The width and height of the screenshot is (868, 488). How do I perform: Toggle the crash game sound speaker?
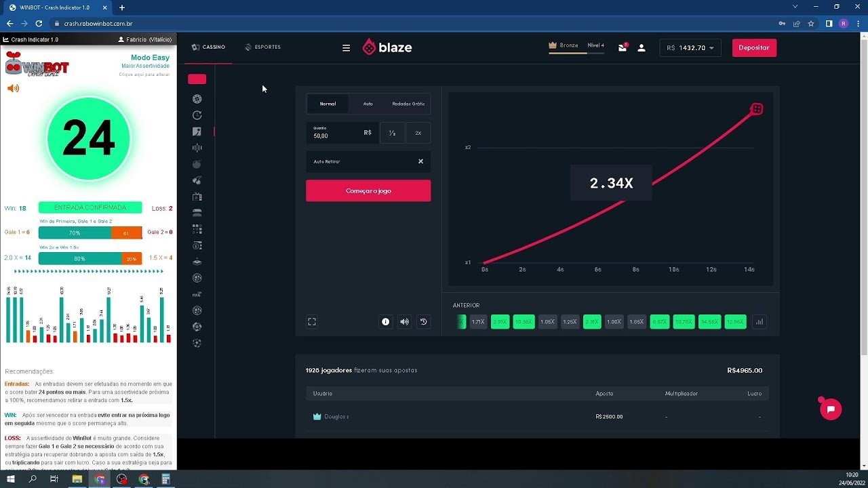[x=404, y=322]
